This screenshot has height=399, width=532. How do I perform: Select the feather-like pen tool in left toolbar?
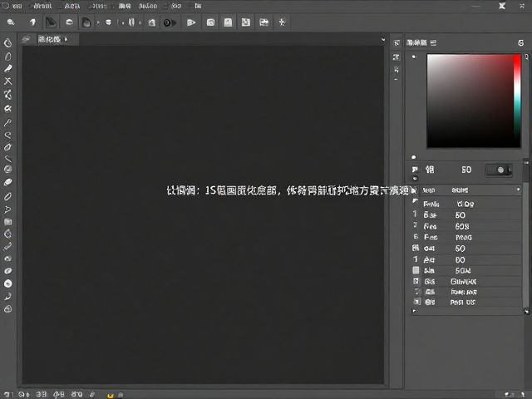coord(7,68)
